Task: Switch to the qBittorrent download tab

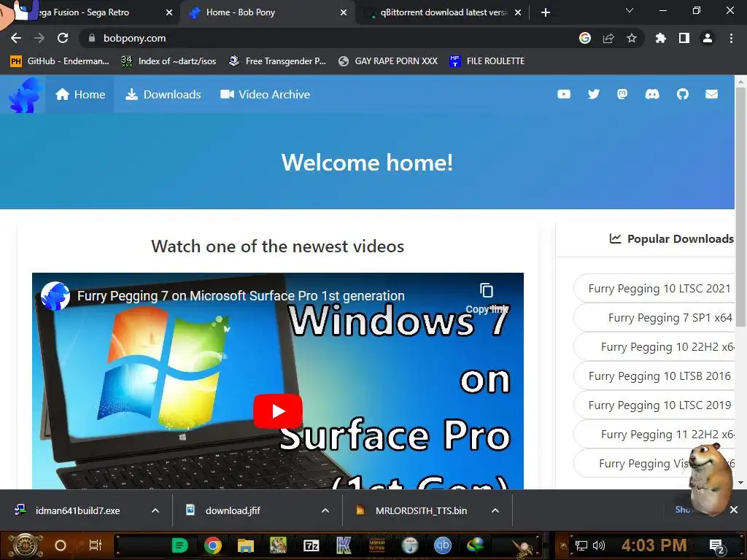Action: point(444,12)
